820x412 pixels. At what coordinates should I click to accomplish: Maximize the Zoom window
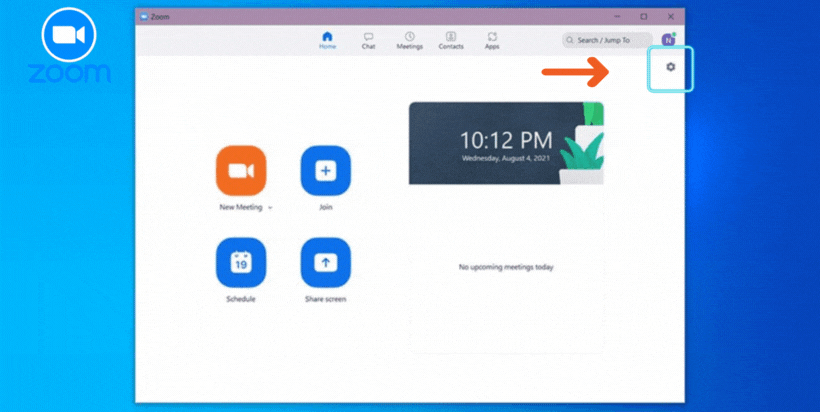[643, 16]
